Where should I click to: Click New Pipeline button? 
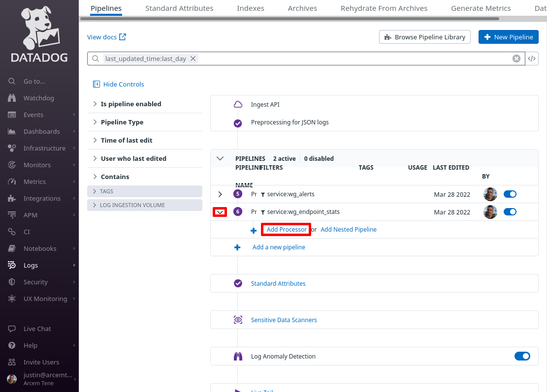[508, 37]
